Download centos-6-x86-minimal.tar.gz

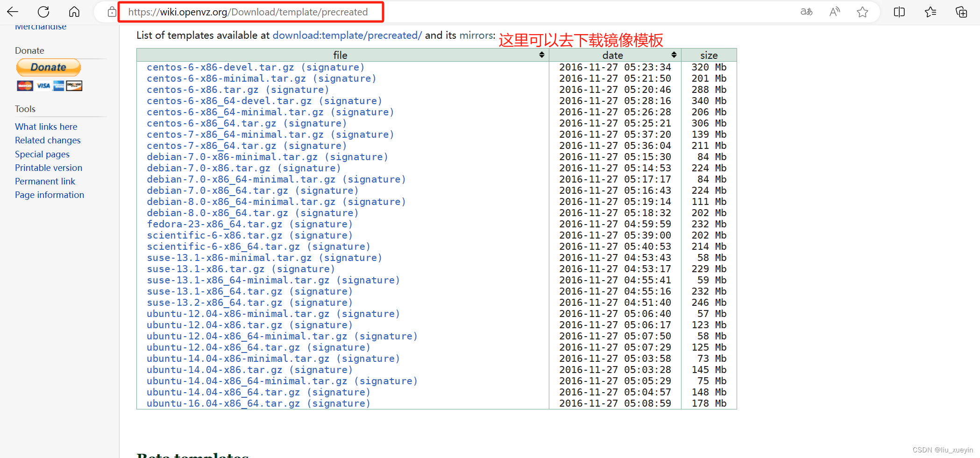point(226,78)
